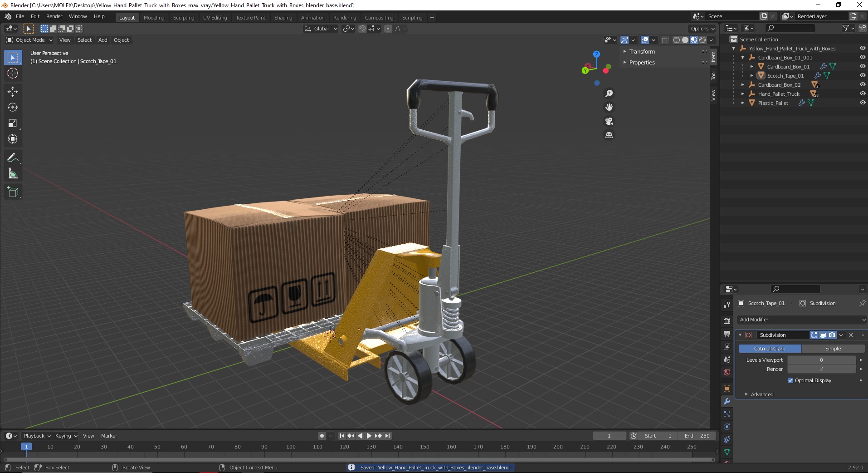868x473 pixels.
Task: Activate the Scale tool
Action: pos(13,123)
